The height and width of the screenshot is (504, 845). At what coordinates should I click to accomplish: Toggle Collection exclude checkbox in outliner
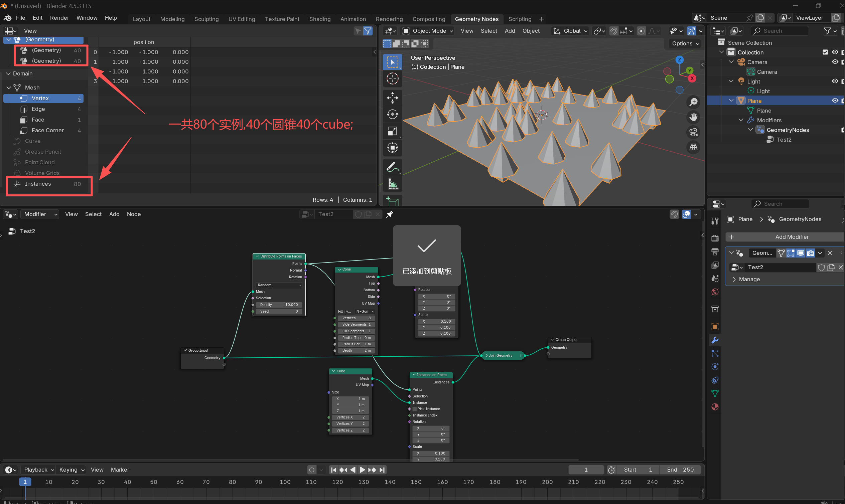point(825,52)
